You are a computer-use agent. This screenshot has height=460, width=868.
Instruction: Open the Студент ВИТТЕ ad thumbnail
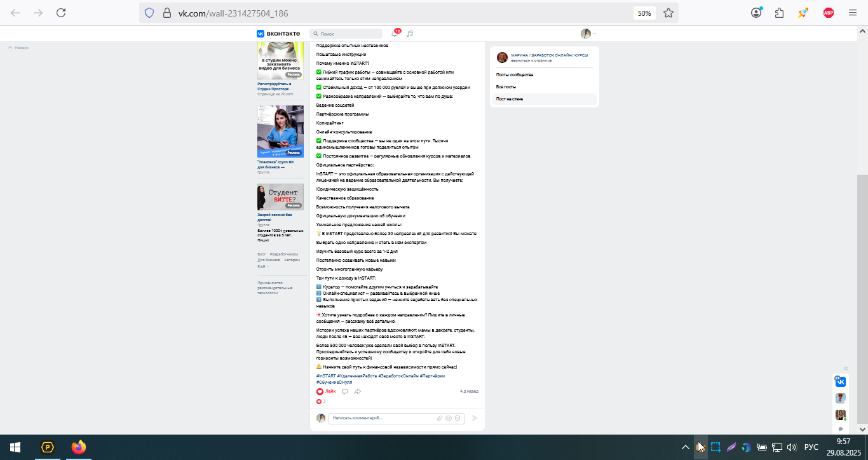click(280, 197)
